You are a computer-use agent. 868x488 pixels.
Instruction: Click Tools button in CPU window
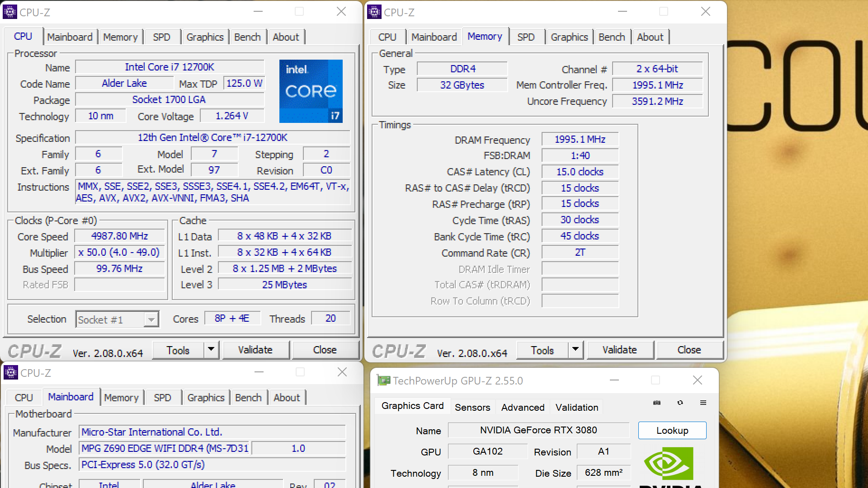pyautogui.click(x=178, y=350)
